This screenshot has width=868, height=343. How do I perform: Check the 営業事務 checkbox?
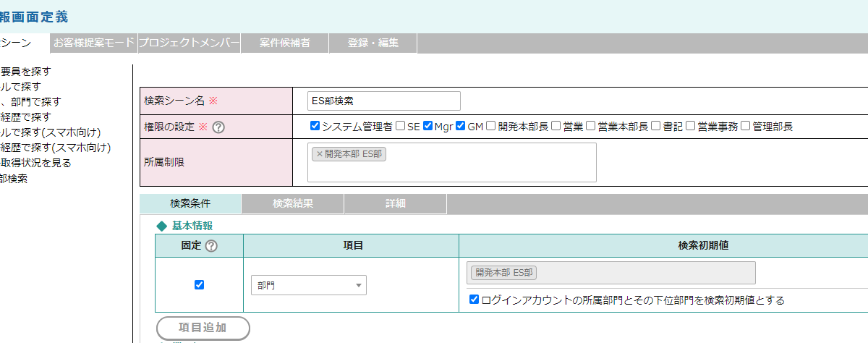click(691, 126)
